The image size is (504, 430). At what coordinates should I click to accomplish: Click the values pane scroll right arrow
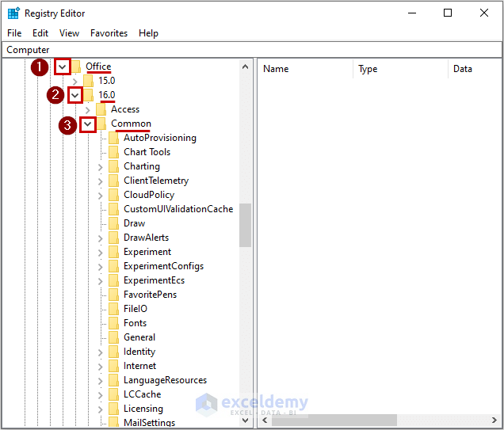tap(494, 420)
